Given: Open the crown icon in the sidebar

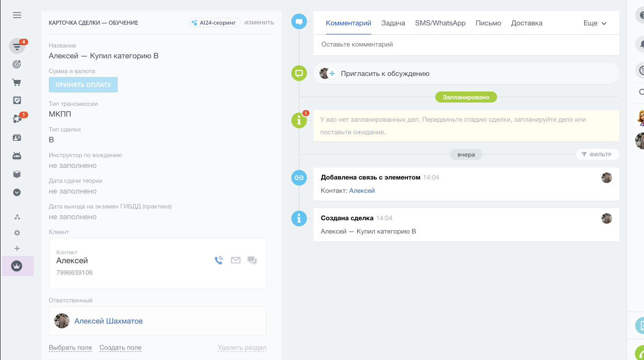Looking at the screenshot, I should 17,266.
